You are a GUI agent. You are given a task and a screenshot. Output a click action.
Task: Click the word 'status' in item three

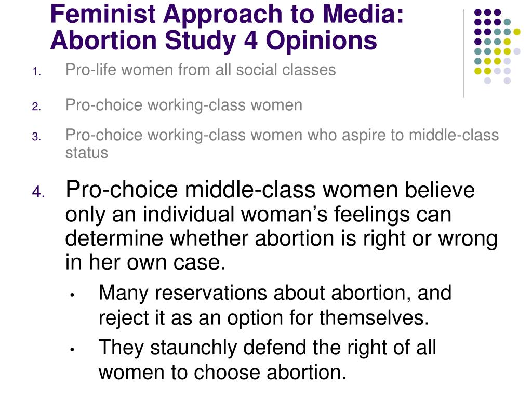coord(87,153)
